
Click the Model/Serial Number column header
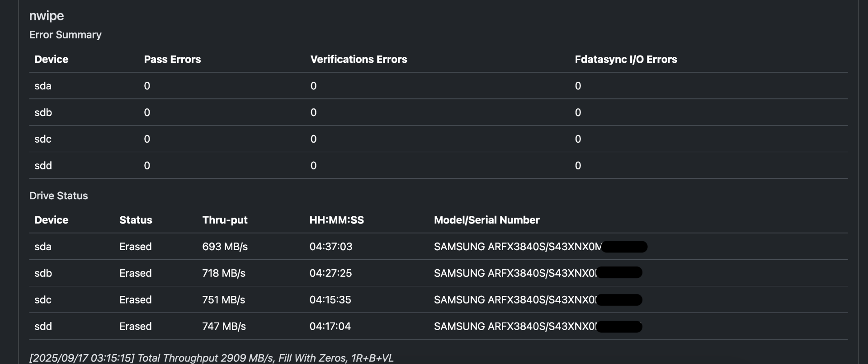(486, 220)
